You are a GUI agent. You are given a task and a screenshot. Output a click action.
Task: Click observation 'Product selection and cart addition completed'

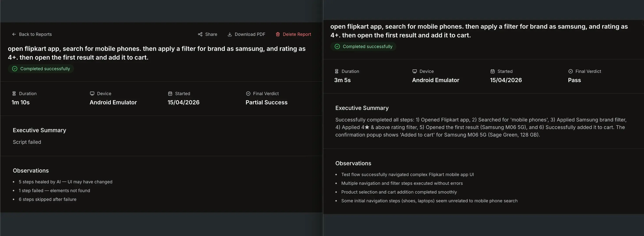coord(399,192)
